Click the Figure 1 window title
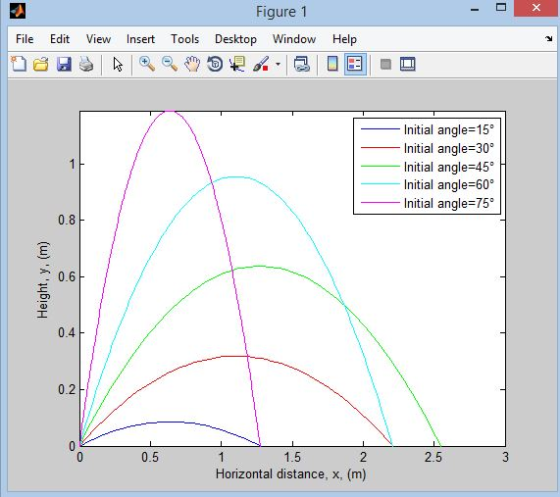560x497 pixels. pos(281,11)
